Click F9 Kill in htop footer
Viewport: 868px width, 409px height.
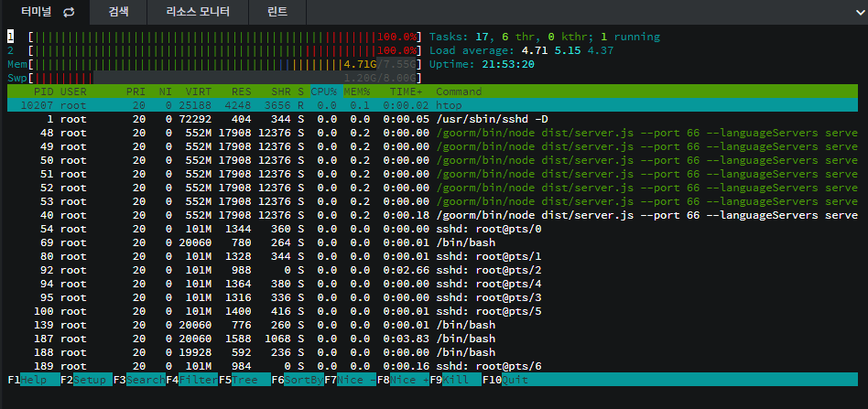(455, 380)
